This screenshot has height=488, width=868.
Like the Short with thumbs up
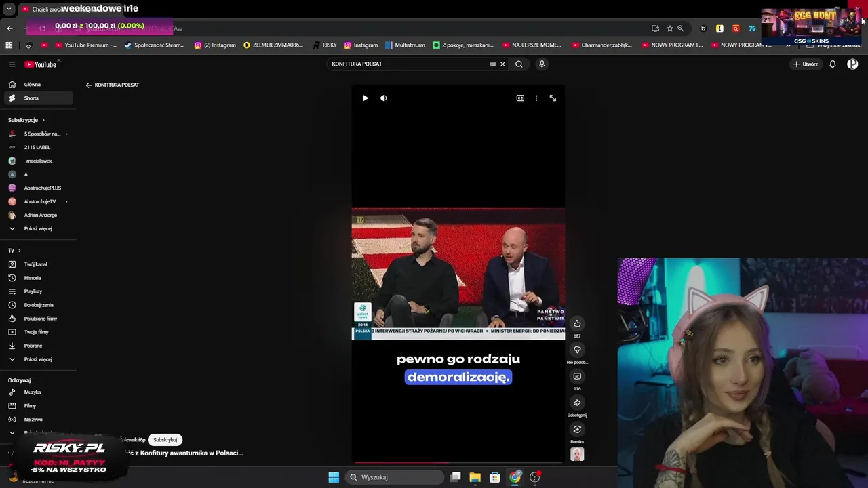577,323
